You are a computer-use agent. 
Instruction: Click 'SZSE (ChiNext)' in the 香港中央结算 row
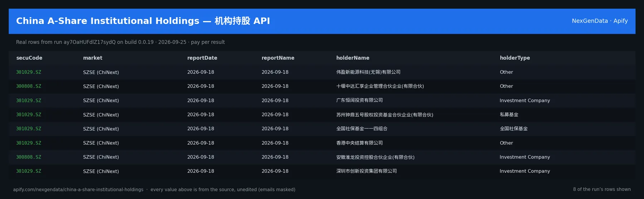tap(101, 143)
